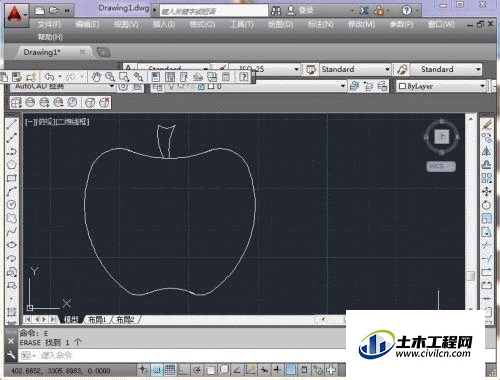
Task: Select the Polyline draw tool
Action: click(11, 151)
